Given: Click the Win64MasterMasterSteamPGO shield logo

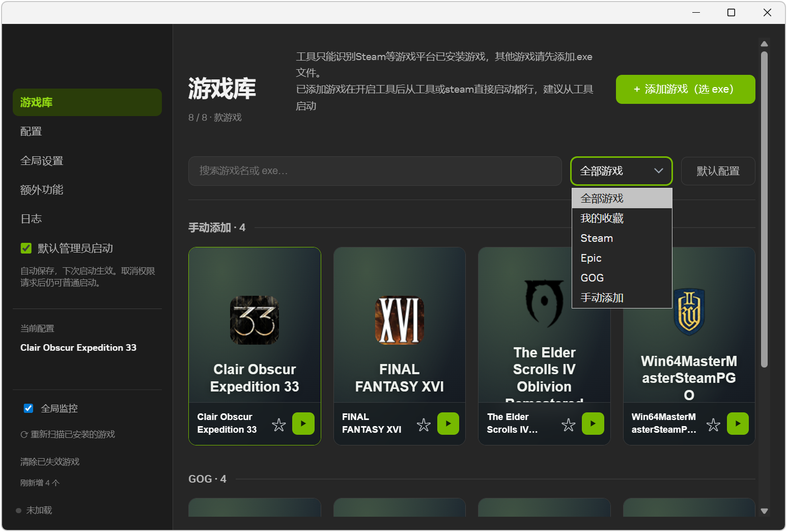Looking at the screenshot, I should (x=689, y=312).
